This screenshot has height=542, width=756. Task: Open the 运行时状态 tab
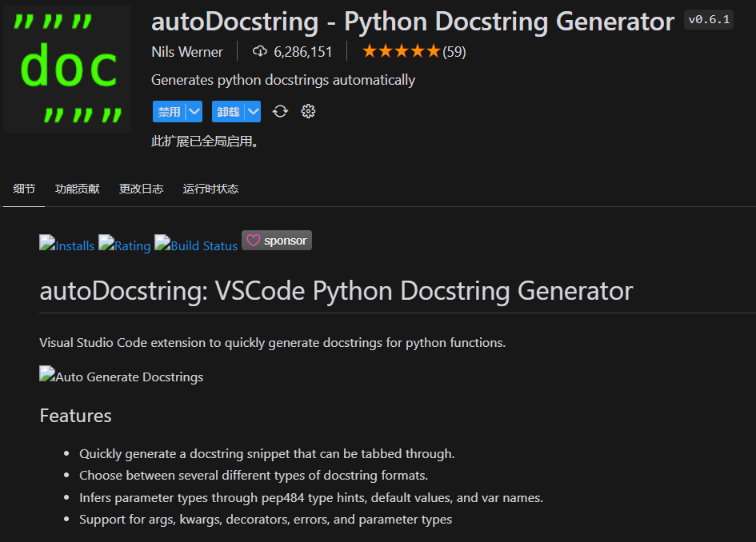click(210, 189)
